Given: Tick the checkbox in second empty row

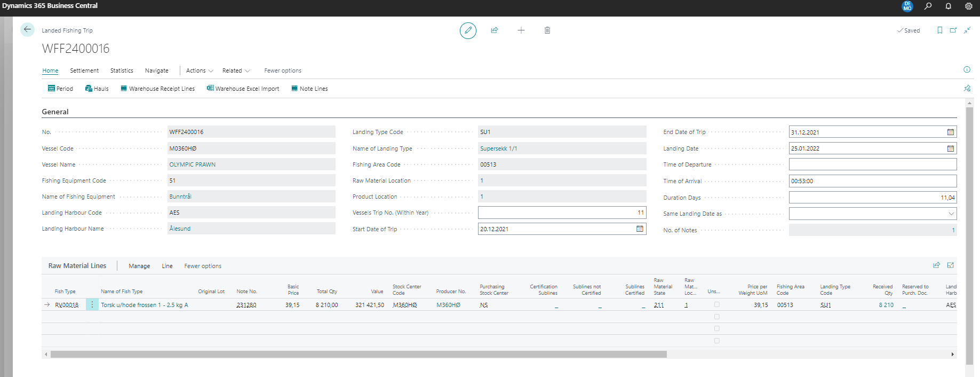Looking at the screenshot, I should tap(716, 317).
